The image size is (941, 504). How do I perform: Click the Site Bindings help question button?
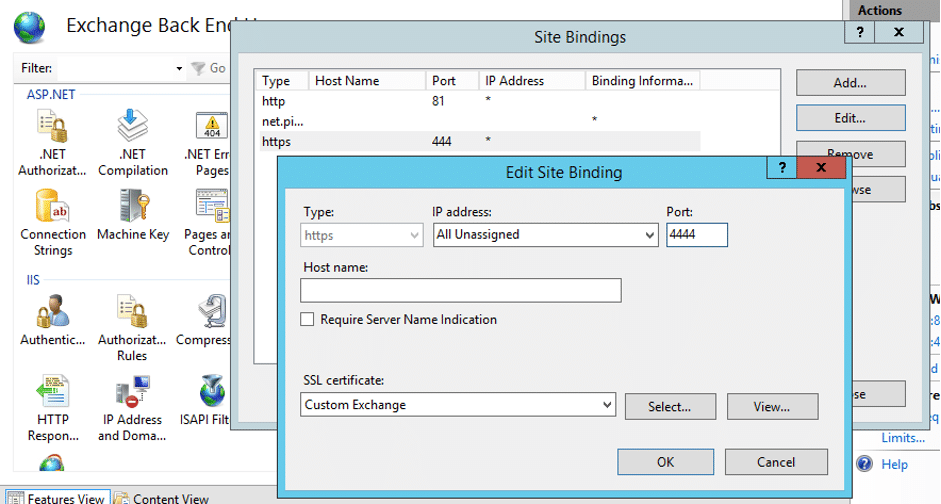(859, 32)
